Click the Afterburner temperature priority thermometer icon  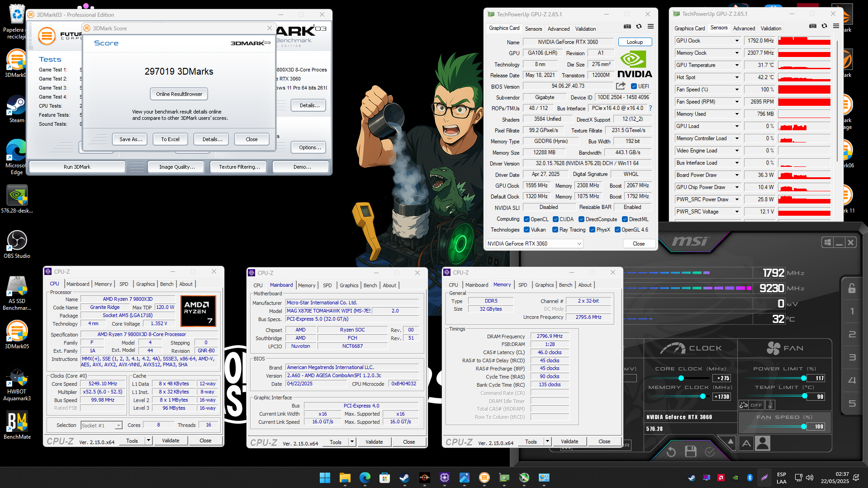(770, 405)
